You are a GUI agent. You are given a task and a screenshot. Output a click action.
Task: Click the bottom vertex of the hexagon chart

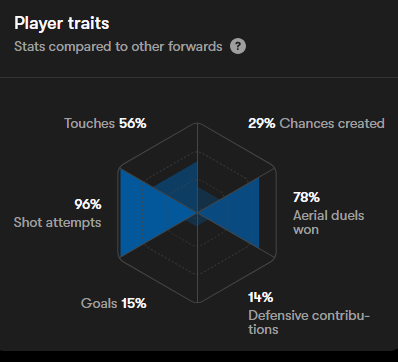[197, 302]
